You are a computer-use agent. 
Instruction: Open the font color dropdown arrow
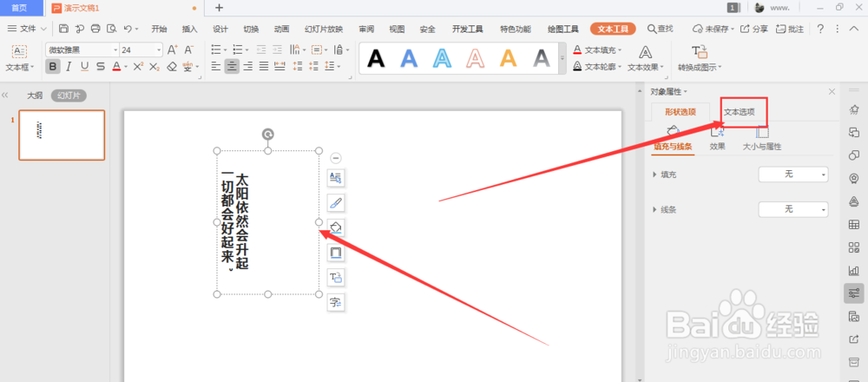pyautogui.click(x=126, y=67)
